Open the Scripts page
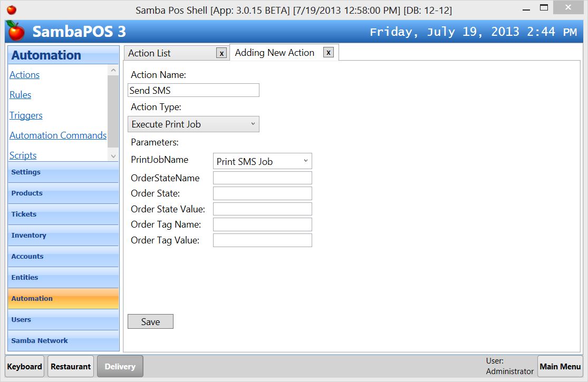This screenshot has height=382, width=588. [x=23, y=155]
